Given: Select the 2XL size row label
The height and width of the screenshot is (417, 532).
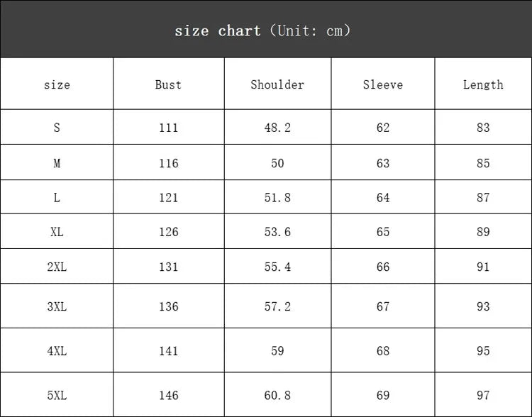Looking at the screenshot, I should tap(57, 267).
